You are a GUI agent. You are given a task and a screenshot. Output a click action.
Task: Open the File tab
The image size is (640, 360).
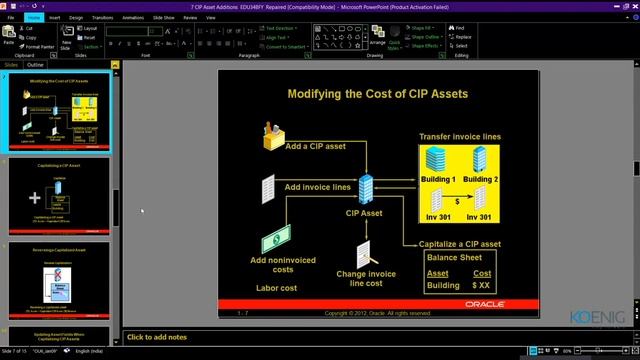11,18
